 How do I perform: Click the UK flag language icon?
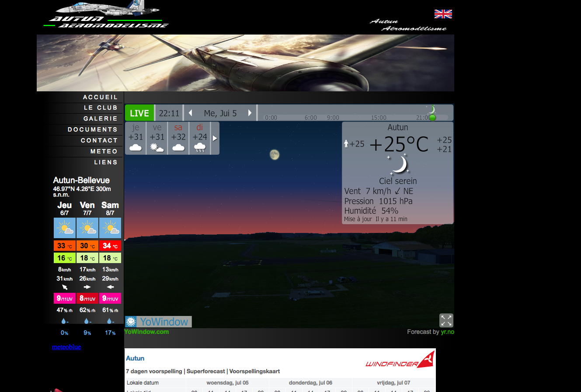[443, 14]
